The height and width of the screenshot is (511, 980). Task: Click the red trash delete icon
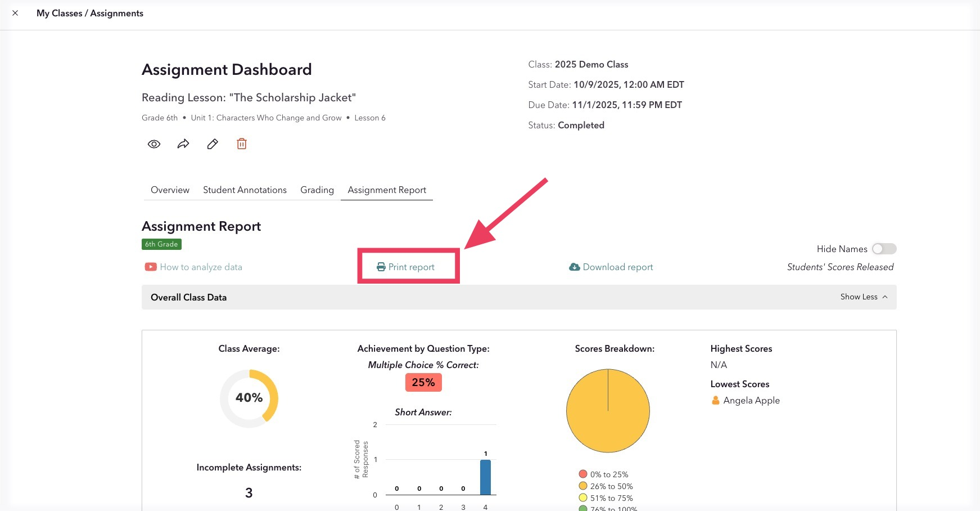click(242, 144)
